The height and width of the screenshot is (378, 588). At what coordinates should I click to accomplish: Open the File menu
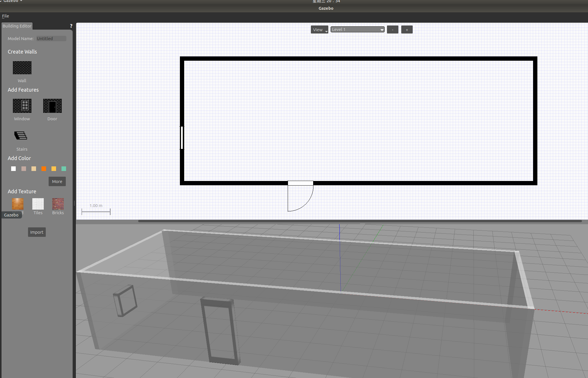coord(5,16)
